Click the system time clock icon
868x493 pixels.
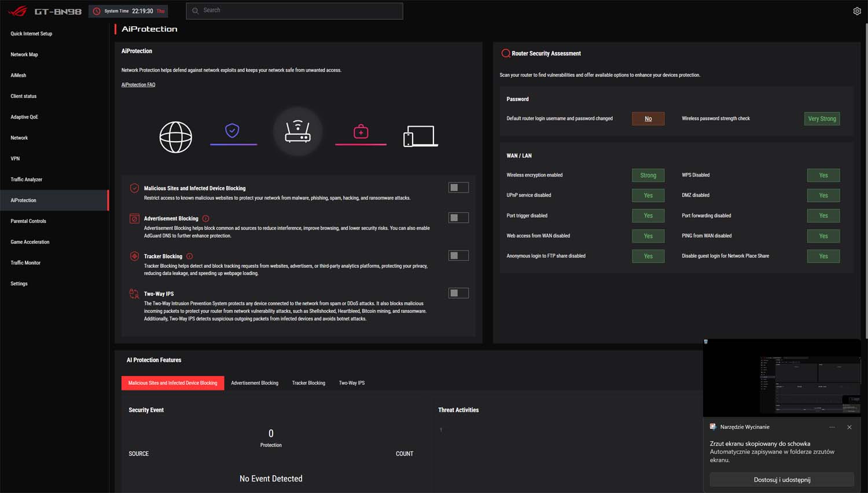[x=97, y=11]
